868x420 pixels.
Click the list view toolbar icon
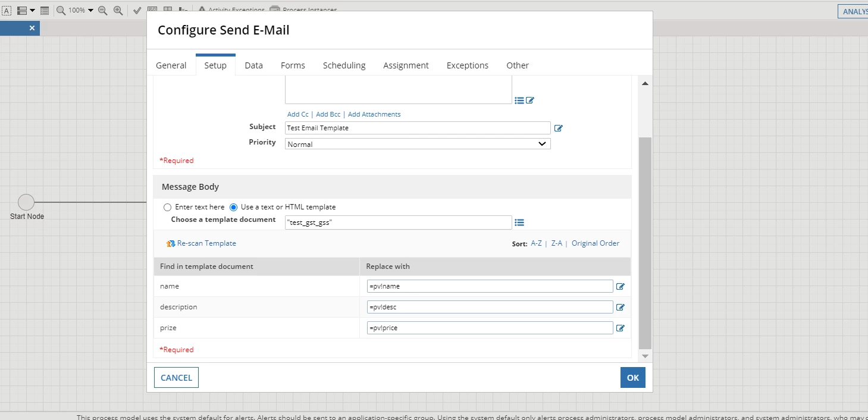coord(45,11)
